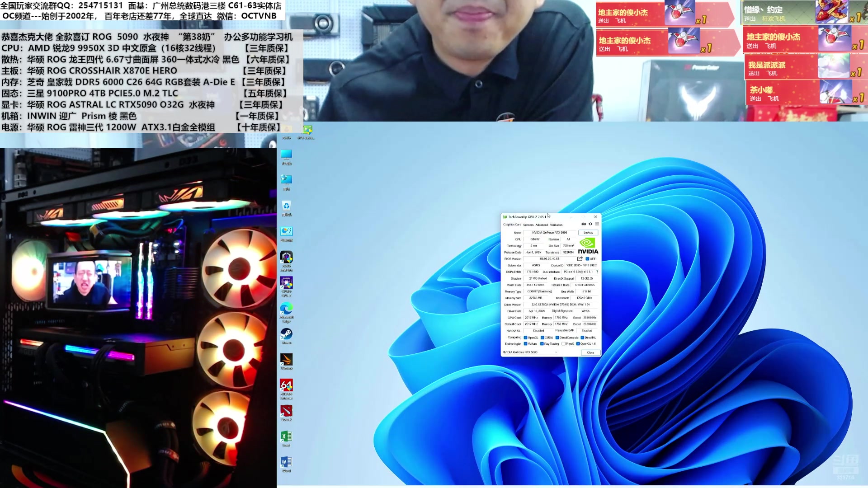Launch 3DMark from desktop
868x488 pixels.
point(286,361)
